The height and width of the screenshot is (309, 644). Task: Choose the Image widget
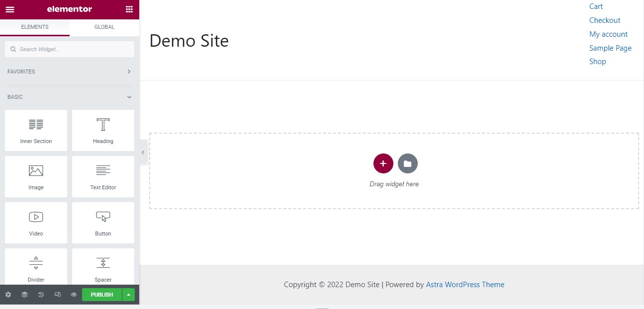[x=36, y=176]
